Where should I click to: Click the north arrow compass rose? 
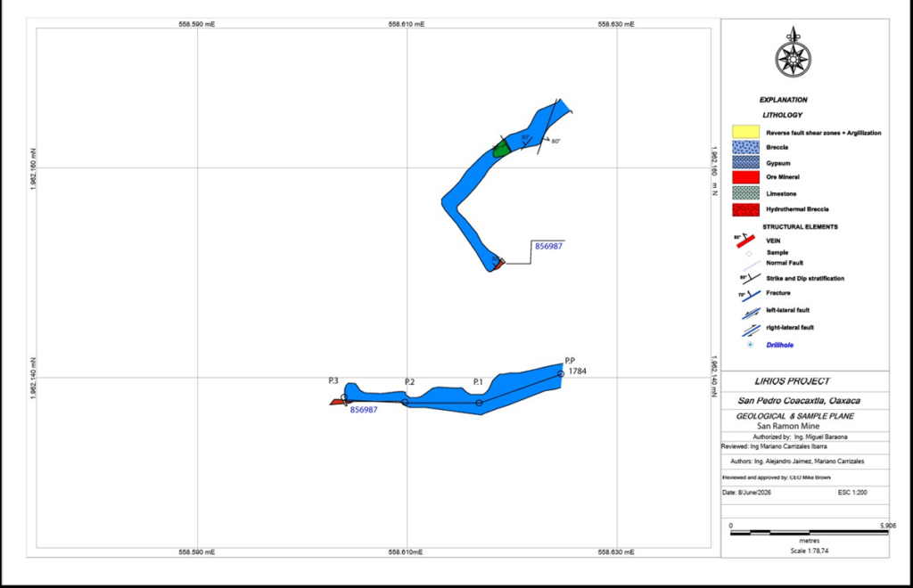click(x=793, y=53)
